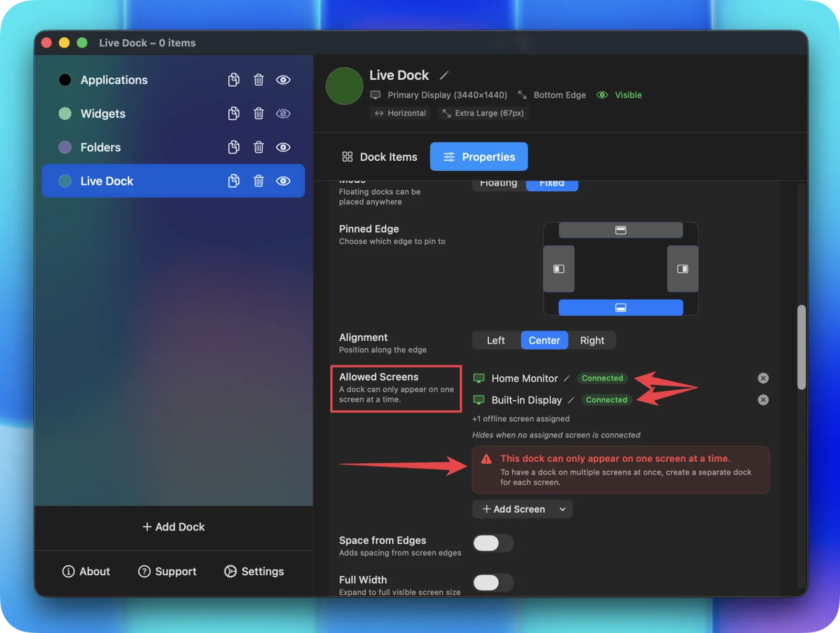
Task: Select the Widgets dock in sidebar
Action: (173, 113)
